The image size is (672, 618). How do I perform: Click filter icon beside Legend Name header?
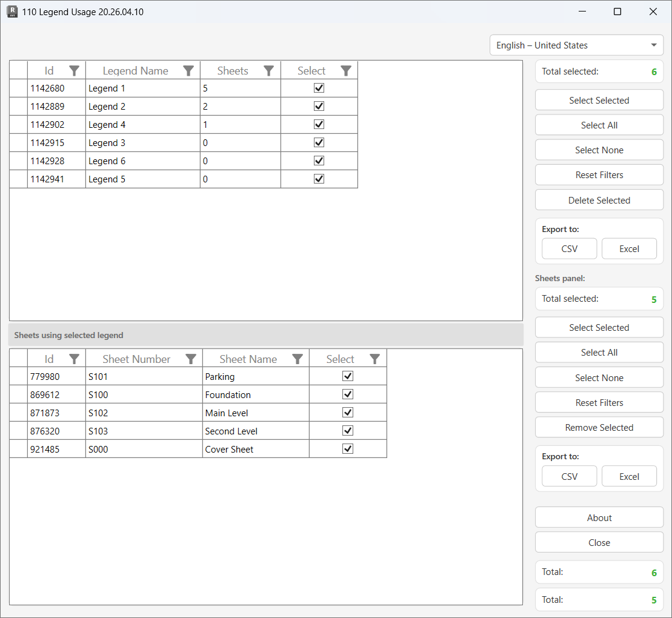tap(188, 71)
